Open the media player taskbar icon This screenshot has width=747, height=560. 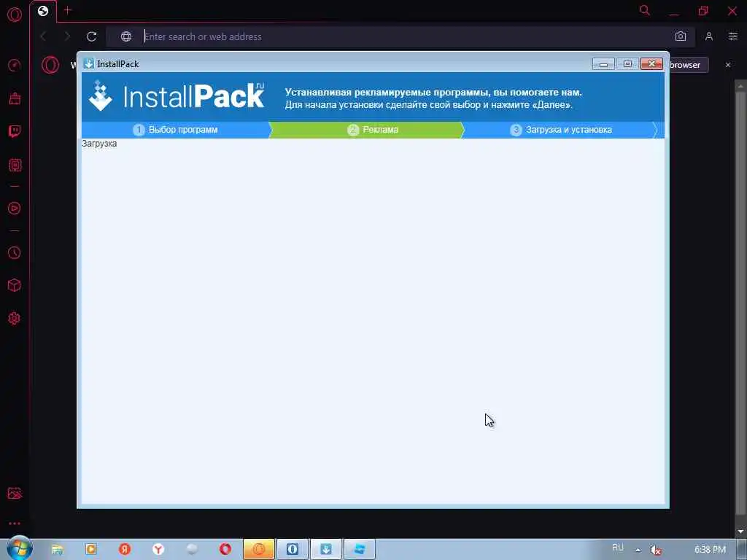point(91,549)
